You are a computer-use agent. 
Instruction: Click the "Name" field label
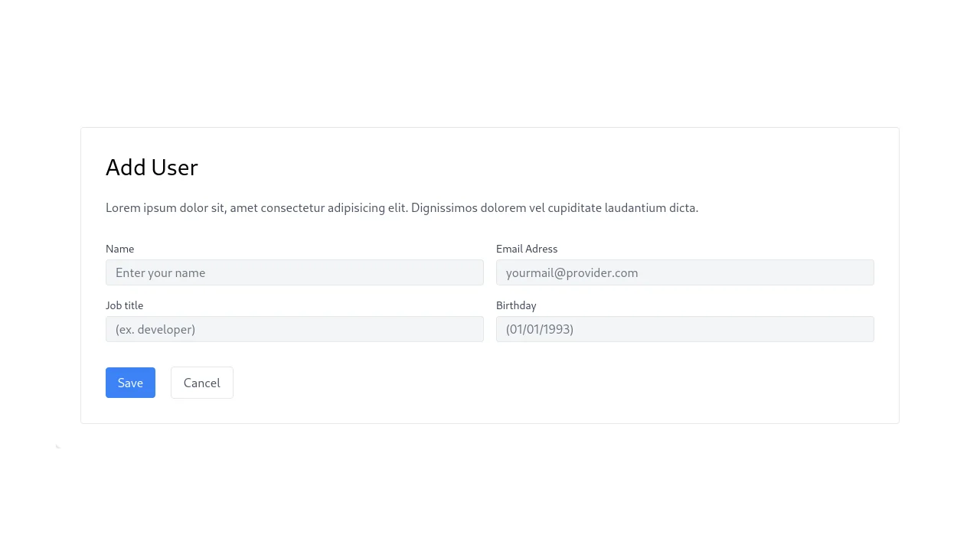119,249
